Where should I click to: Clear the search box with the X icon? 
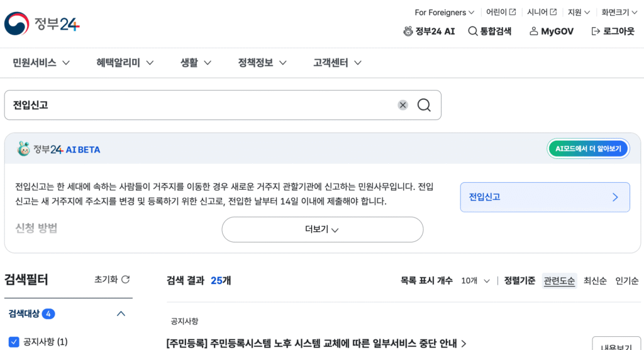[x=403, y=105]
